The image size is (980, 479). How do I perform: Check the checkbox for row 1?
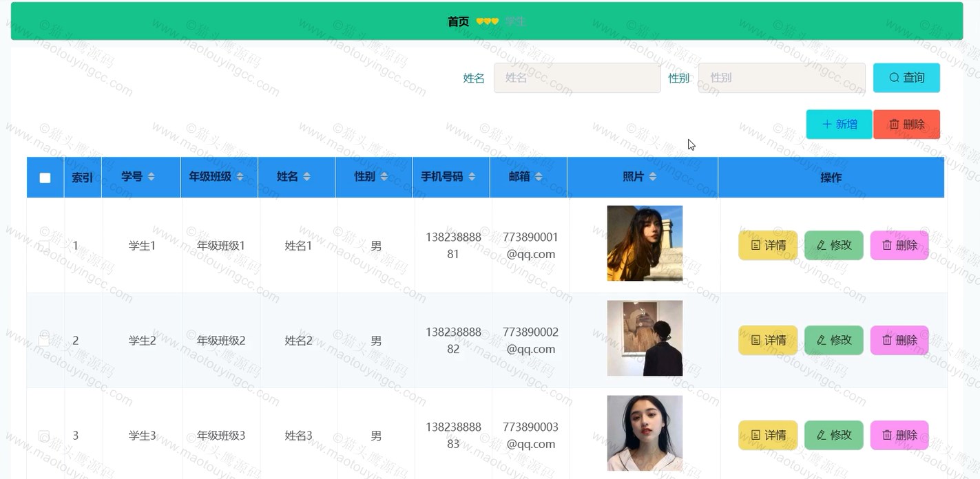44,246
